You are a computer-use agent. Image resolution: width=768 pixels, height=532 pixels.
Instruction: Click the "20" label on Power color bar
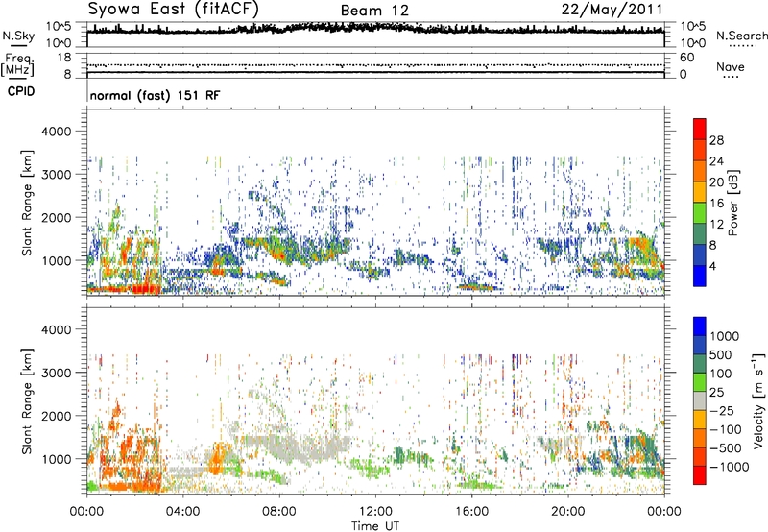(716, 182)
